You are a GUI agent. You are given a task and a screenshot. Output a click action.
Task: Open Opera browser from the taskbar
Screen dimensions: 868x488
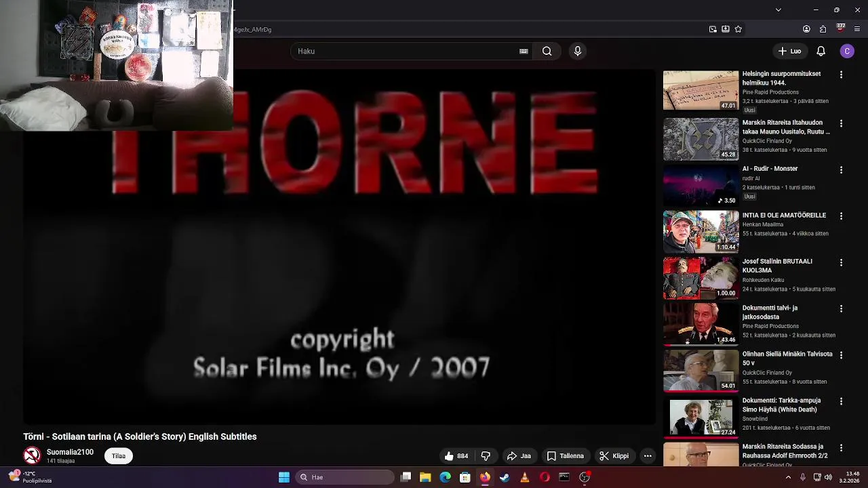[545, 477]
